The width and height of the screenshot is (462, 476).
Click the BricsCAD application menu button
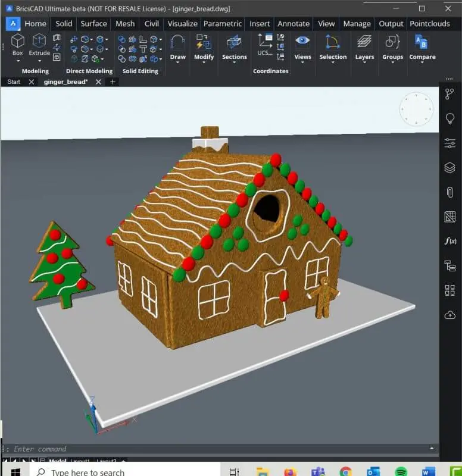13,24
